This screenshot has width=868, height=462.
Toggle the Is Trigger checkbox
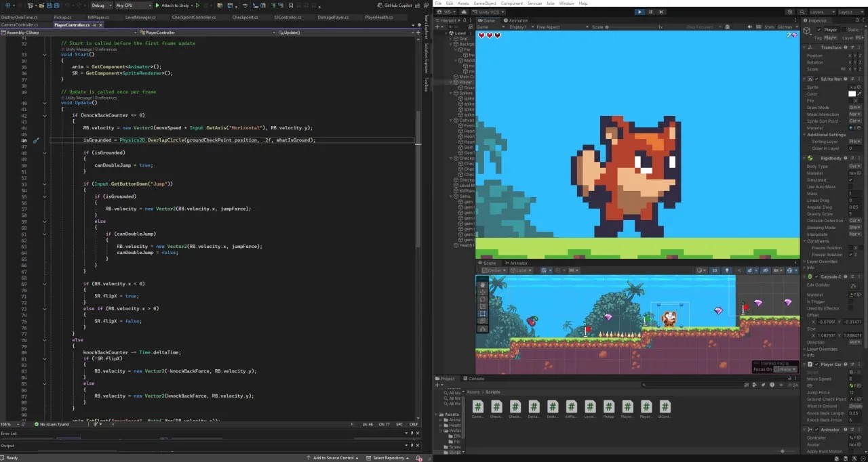click(x=851, y=301)
